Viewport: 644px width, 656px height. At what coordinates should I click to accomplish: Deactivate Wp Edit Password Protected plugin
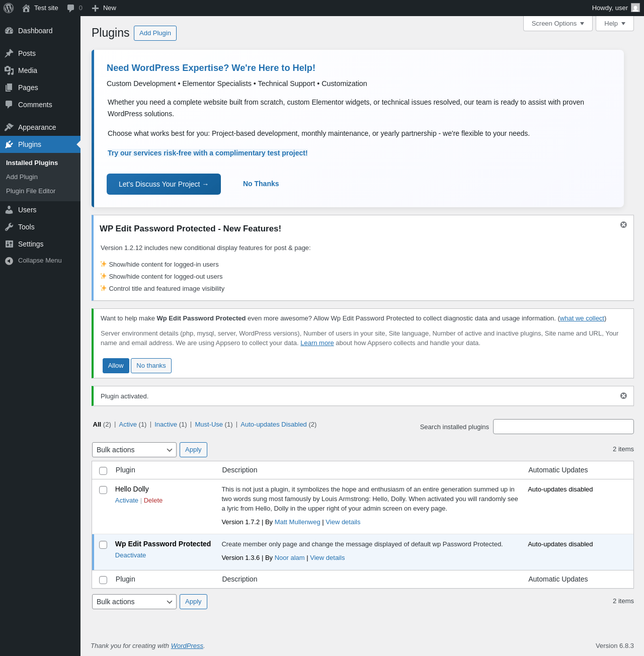point(130,555)
